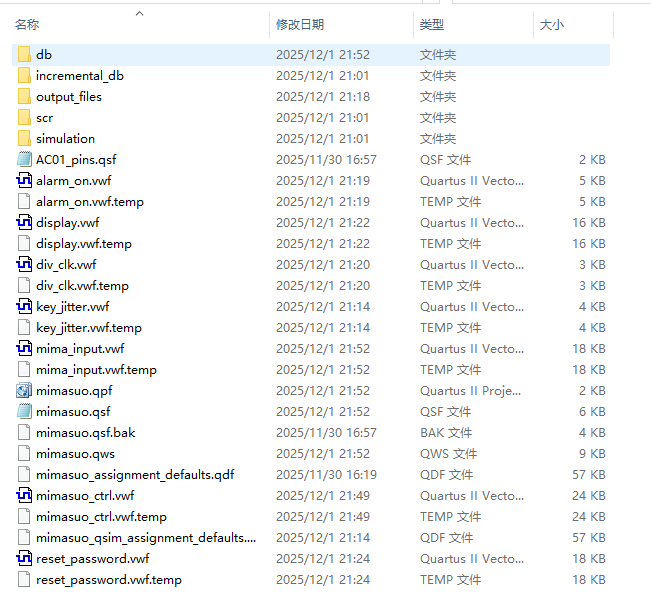Image resolution: width=651 pixels, height=614 pixels.
Task: Select the file name mimasuo.qsf.bak
Action: coord(86,433)
